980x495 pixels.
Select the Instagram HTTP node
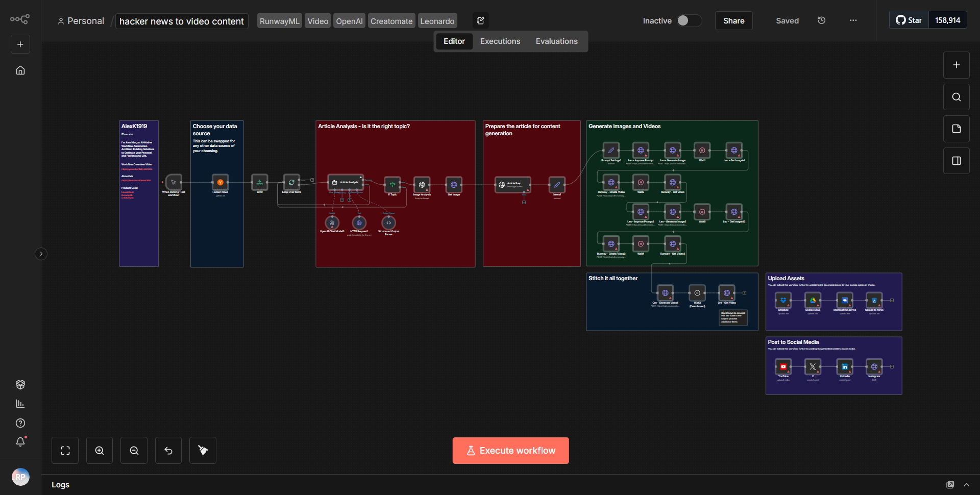(874, 366)
